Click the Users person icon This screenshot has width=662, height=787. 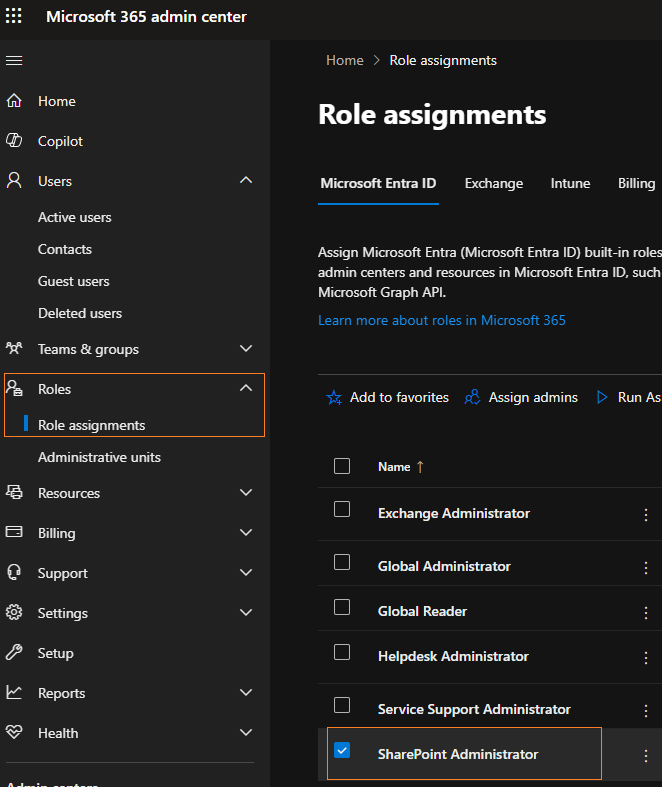tap(14, 180)
